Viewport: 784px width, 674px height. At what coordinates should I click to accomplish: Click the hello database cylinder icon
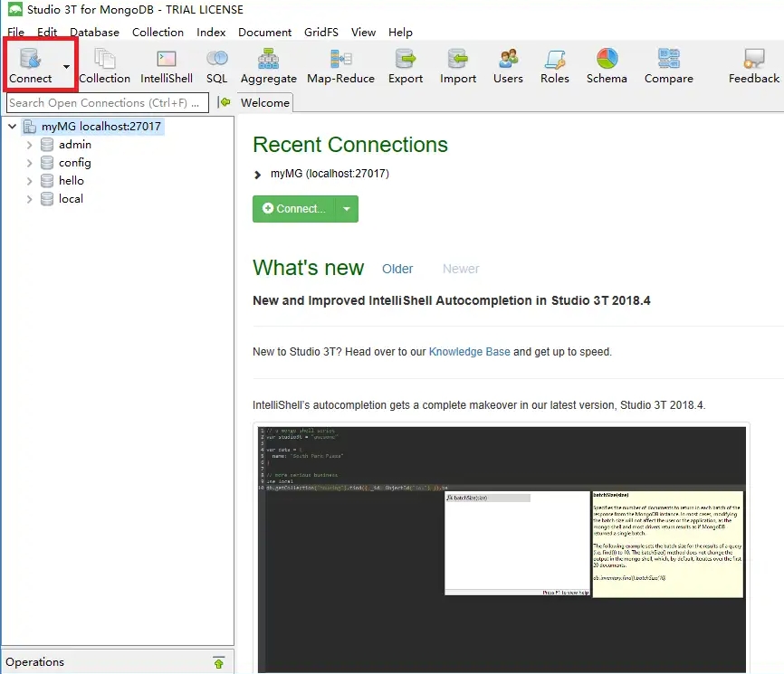47,180
